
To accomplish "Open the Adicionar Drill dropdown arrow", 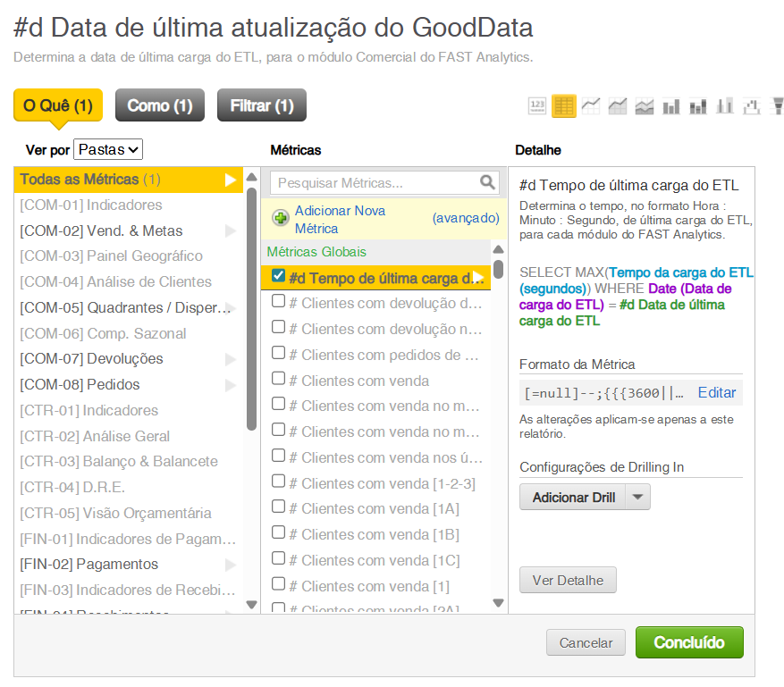I will click(637, 498).
